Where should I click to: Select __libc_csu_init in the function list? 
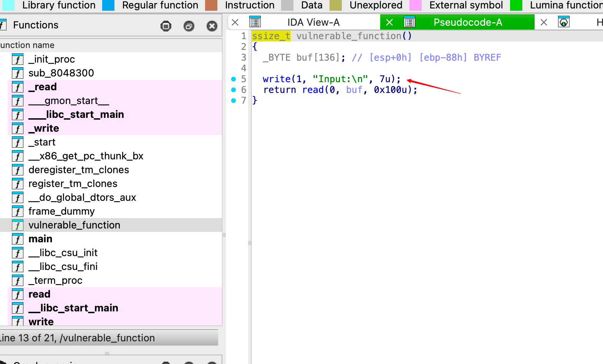tap(63, 253)
